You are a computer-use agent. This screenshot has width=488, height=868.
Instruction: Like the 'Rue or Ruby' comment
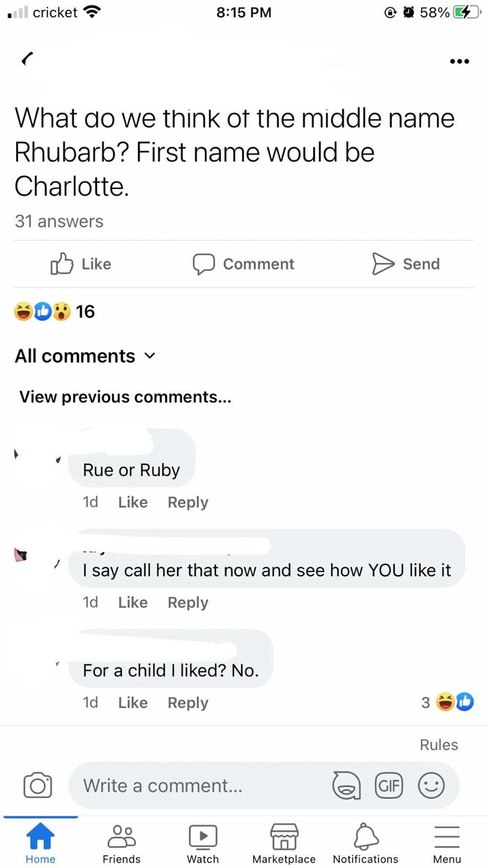132,502
